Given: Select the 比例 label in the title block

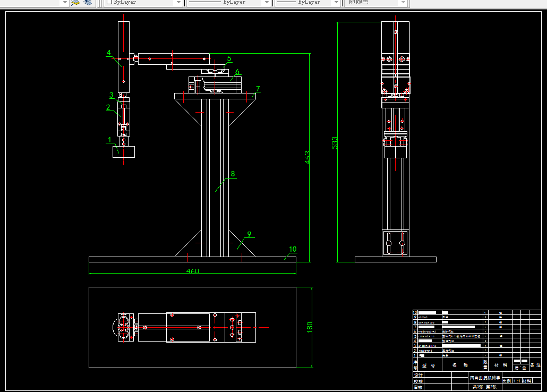Looking at the screenshot, I should [507, 381].
